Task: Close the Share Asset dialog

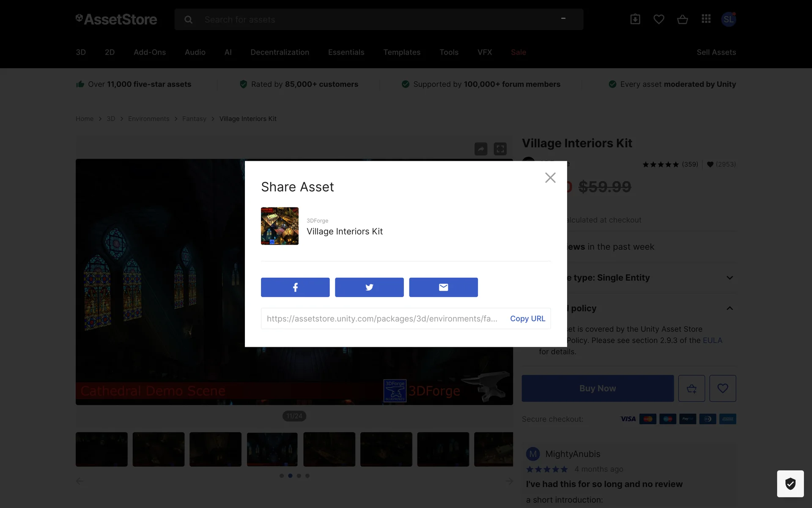Action: [x=550, y=177]
